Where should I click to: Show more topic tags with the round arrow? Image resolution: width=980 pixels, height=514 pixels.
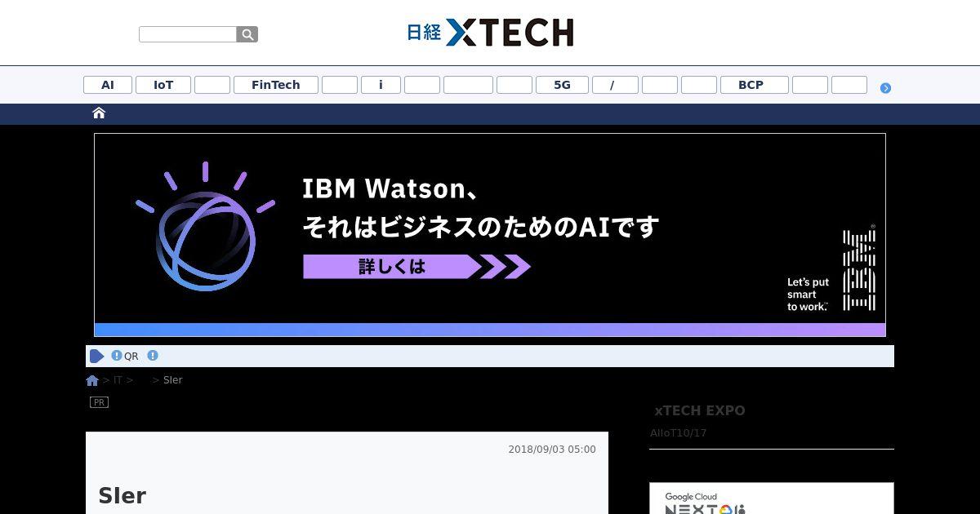[x=885, y=88]
